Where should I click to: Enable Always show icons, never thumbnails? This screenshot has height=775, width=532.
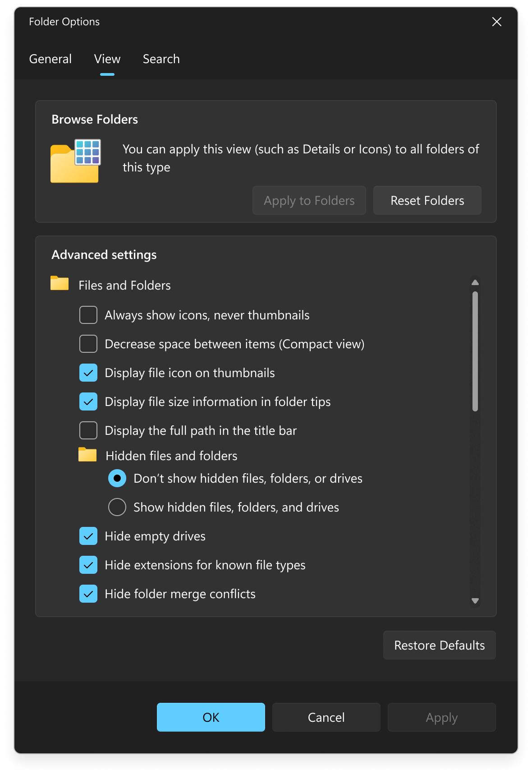(88, 315)
